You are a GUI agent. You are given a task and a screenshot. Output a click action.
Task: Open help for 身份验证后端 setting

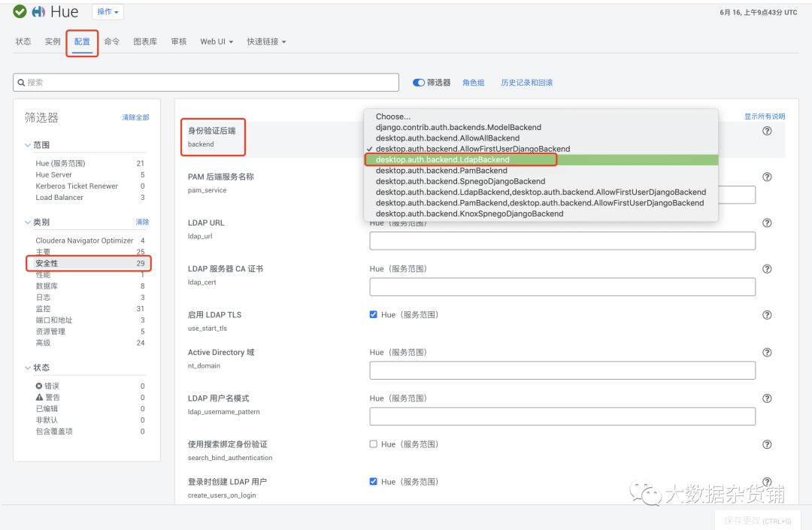767,131
